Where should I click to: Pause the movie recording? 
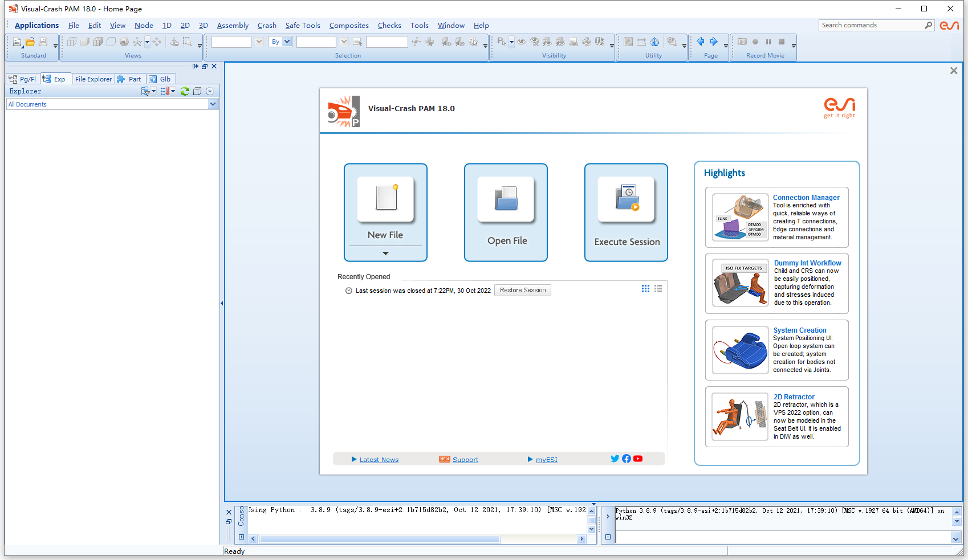pos(768,42)
